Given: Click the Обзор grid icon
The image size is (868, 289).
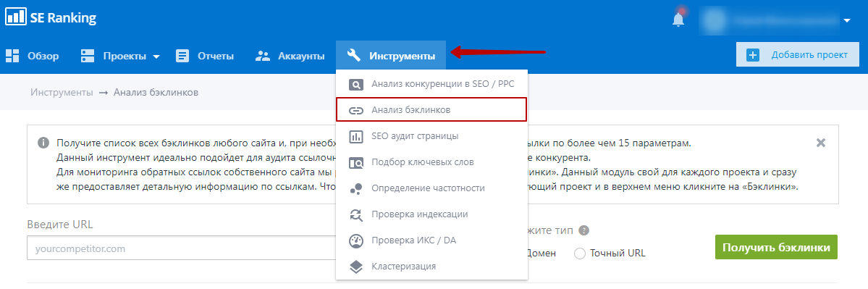Looking at the screenshot, I should [13, 55].
